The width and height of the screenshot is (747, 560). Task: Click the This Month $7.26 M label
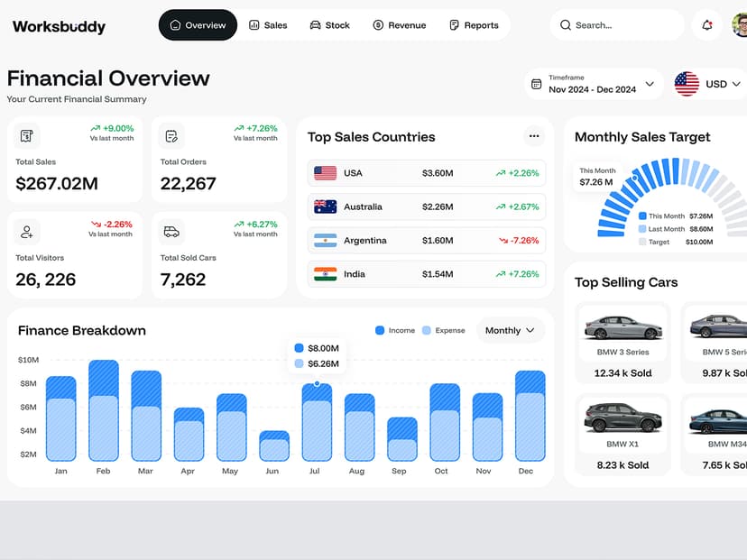click(x=597, y=177)
